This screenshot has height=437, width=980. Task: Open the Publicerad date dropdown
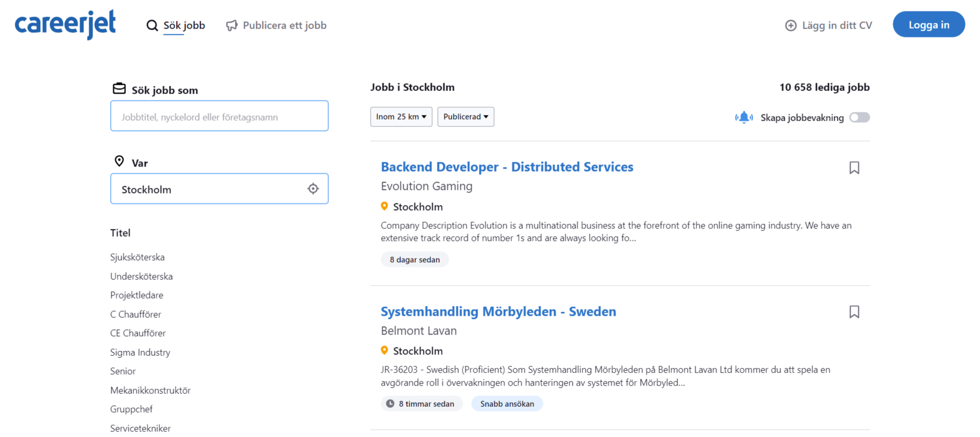pos(466,117)
